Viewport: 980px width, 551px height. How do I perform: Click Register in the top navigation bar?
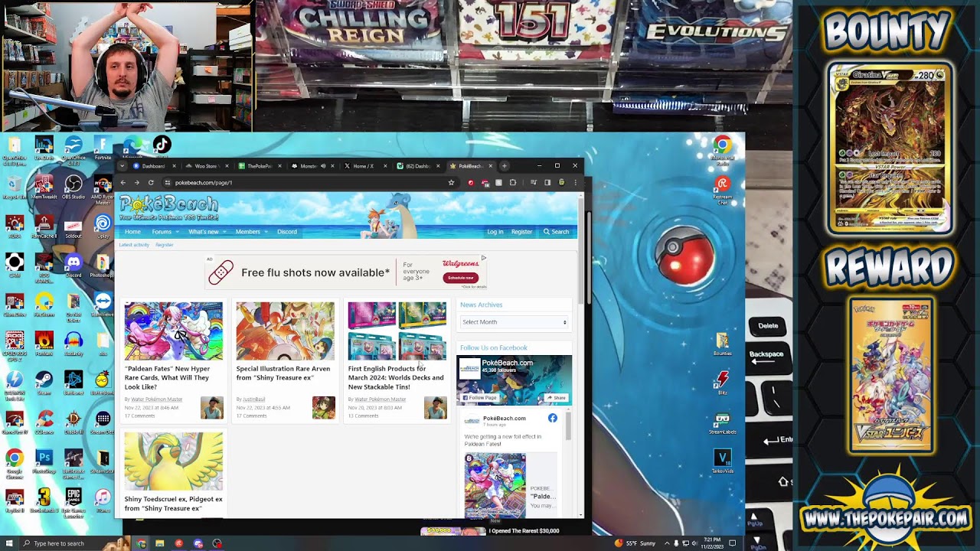click(x=521, y=232)
